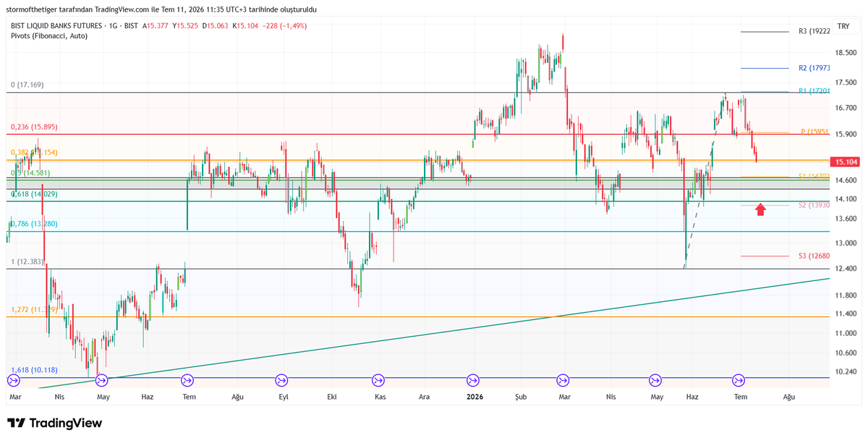Click the S3 (12680 pivot label

[814, 256]
